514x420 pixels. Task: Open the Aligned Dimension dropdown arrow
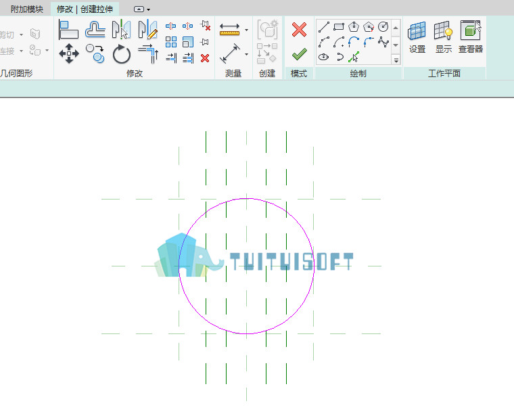[x=246, y=54]
